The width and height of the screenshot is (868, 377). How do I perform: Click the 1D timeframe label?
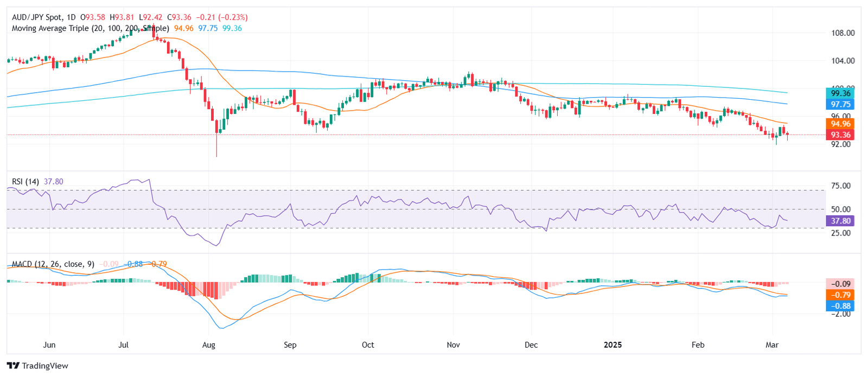(71, 17)
